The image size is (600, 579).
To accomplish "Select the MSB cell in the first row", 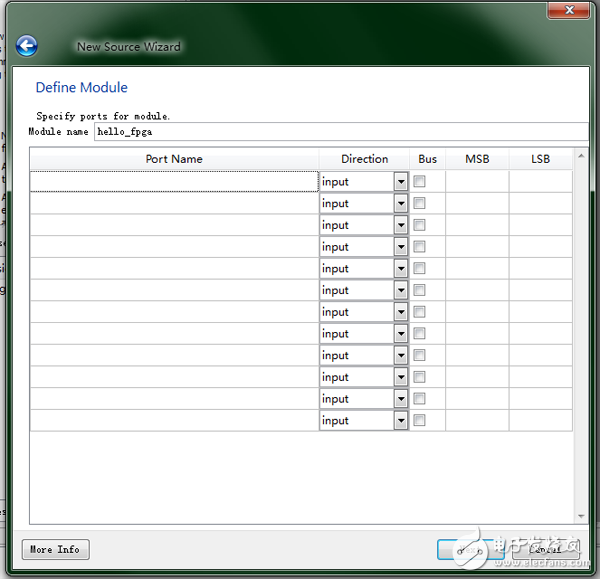I will click(x=477, y=182).
